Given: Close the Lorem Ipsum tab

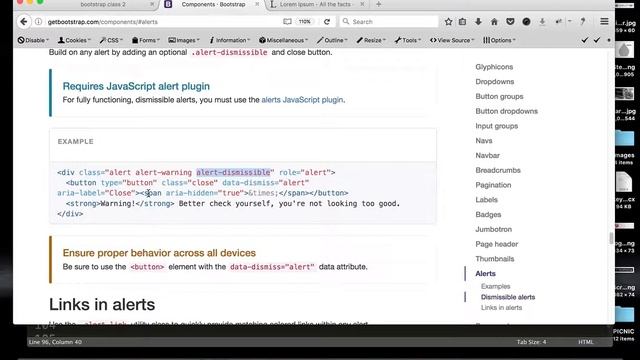Looking at the screenshot, I should 362,4.
